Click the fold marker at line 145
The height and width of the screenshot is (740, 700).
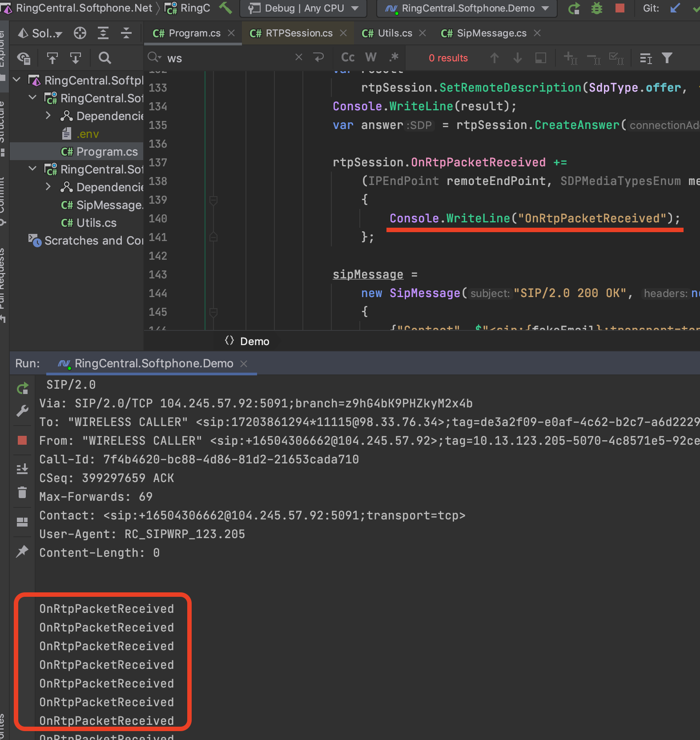click(213, 312)
